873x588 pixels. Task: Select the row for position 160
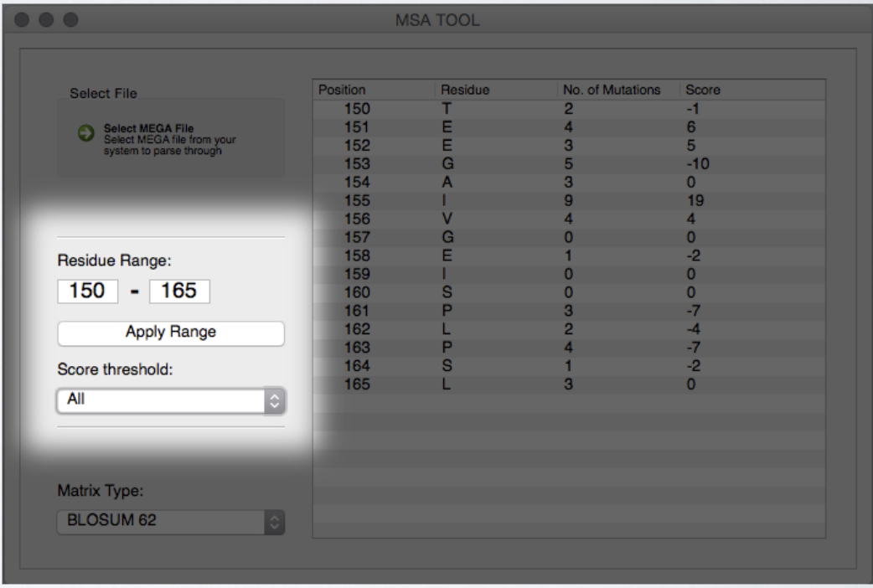pos(569,293)
